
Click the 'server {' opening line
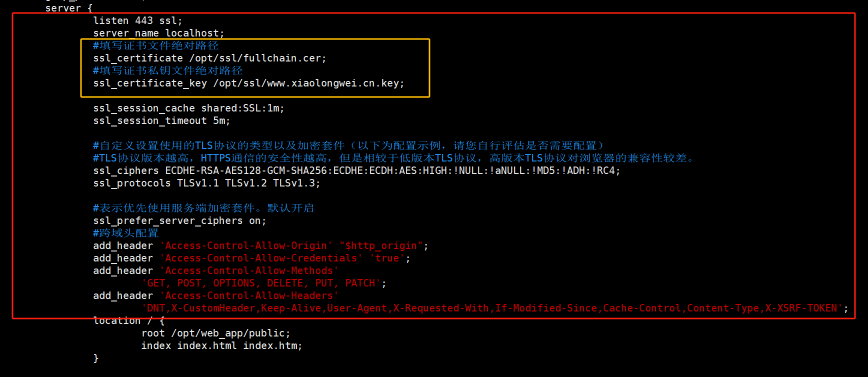pyautogui.click(x=68, y=8)
